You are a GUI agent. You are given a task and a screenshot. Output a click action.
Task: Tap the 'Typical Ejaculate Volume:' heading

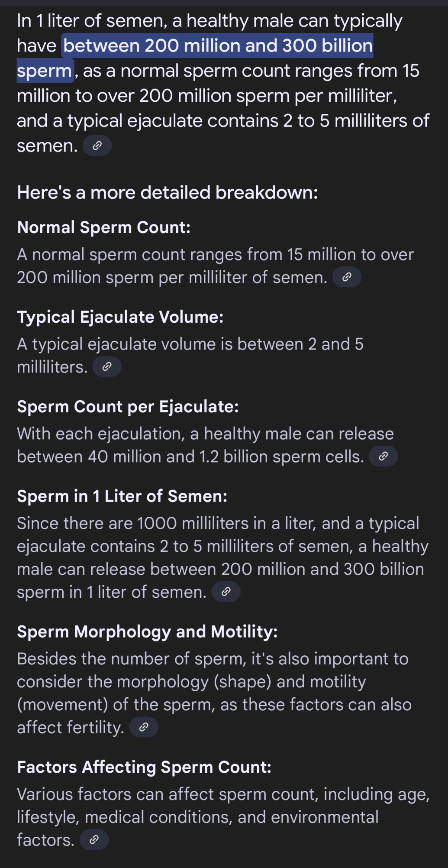[x=120, y=317]
